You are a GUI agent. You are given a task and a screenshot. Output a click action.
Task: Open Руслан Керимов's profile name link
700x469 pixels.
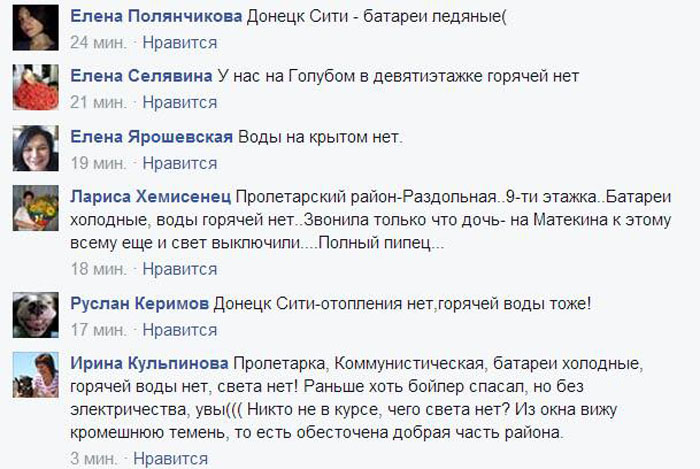145,303
